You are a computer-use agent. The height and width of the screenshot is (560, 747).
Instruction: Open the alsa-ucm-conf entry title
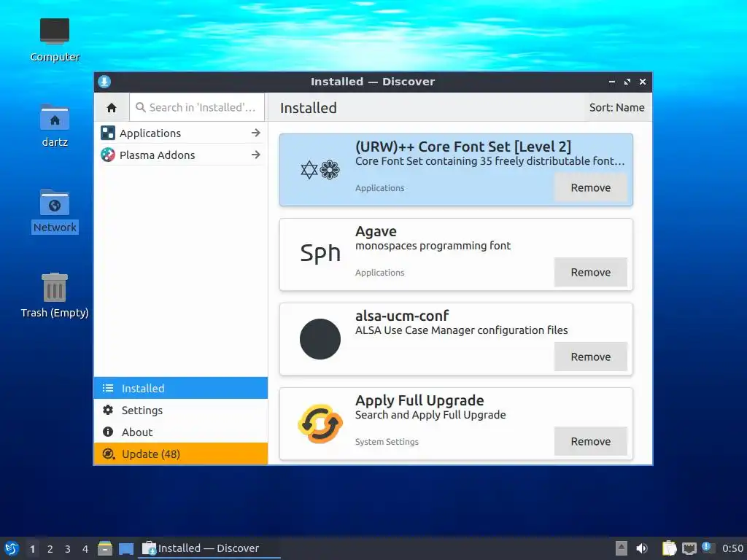pyautogui.click(x=402, y=316)
